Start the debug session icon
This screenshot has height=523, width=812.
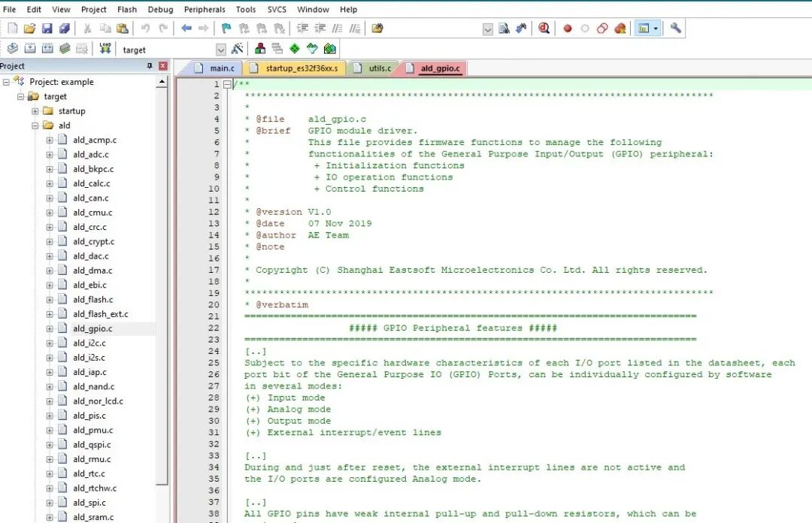pos(544,29)
